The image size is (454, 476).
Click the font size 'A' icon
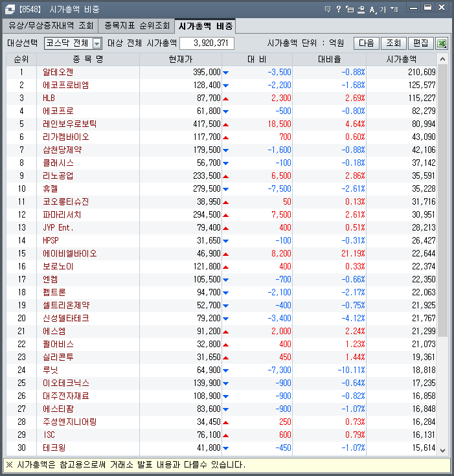tap(372, 10)
